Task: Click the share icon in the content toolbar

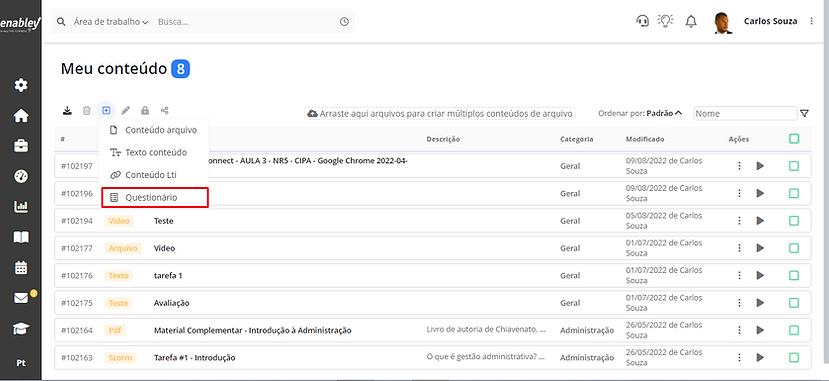Action: point(164,110)
